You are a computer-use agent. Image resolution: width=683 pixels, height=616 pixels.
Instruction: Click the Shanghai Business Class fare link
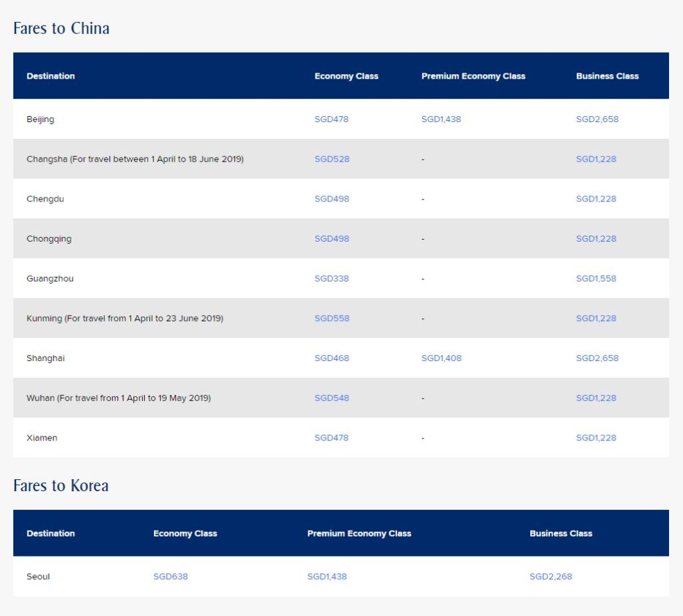597,358
